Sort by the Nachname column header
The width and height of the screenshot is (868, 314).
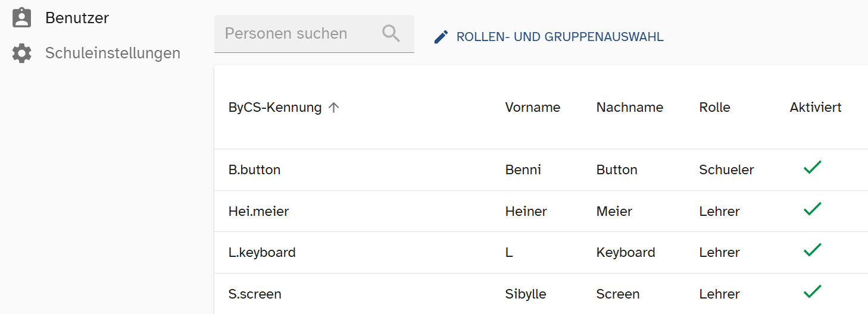[x=630, y=108]
